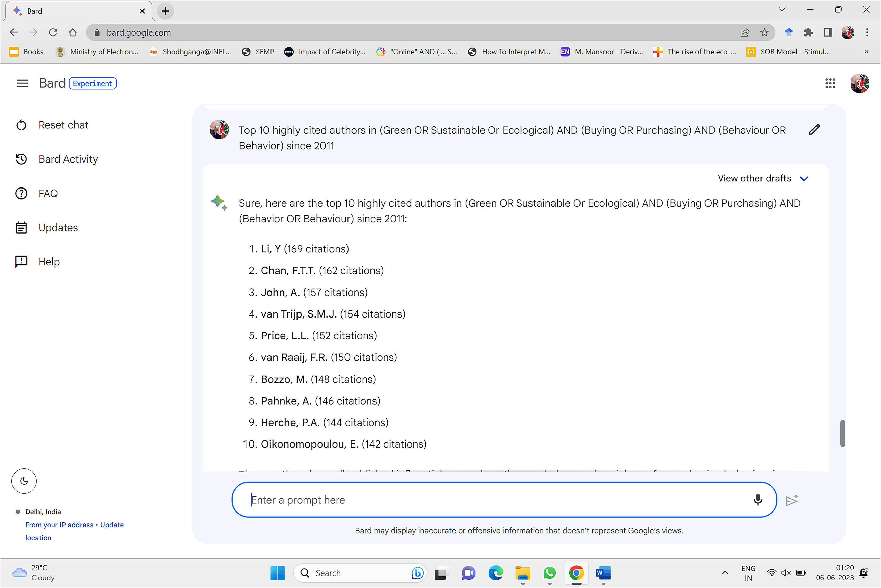
Task: Click the Update location link
Action: (x=112, y=525)
